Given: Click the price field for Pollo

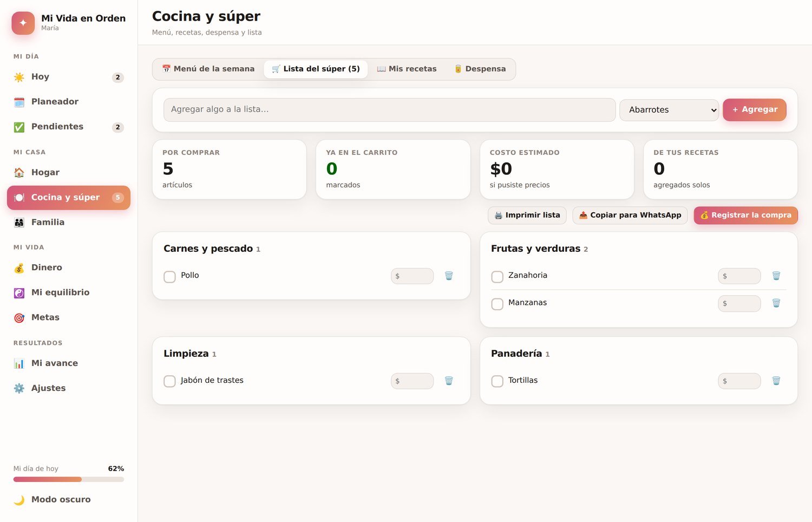Looking at the screenshot, I should 412,276.
